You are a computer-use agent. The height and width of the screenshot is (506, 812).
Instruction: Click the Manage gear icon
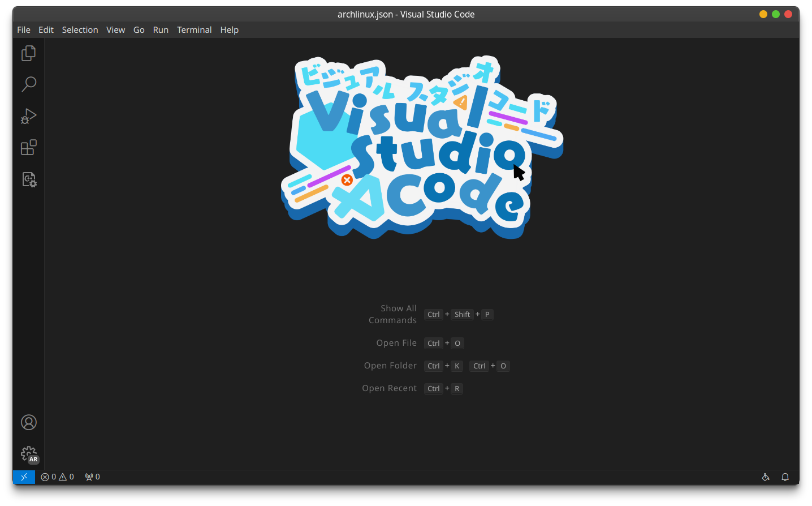(x=28, y=454)
